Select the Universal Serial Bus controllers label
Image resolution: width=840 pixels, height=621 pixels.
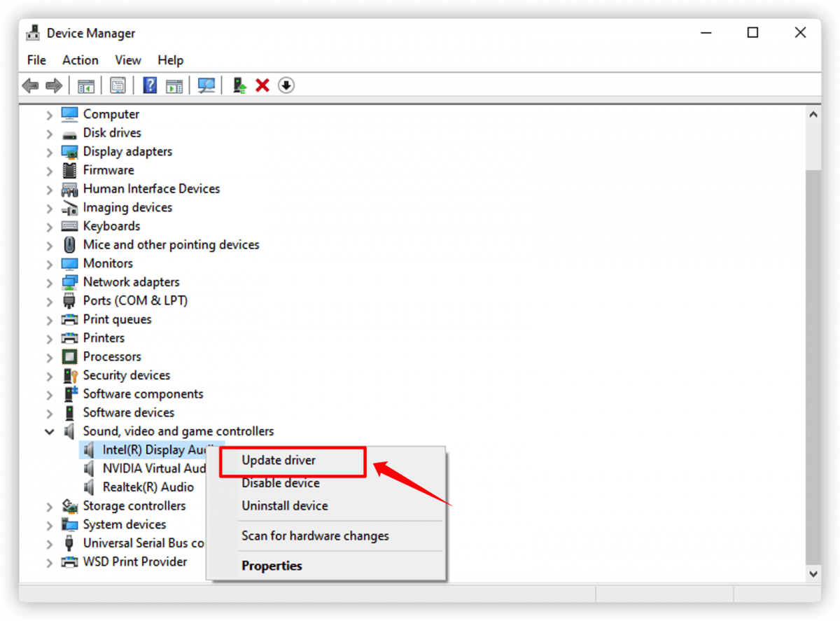pyautogui.click(x=143, y=543)
